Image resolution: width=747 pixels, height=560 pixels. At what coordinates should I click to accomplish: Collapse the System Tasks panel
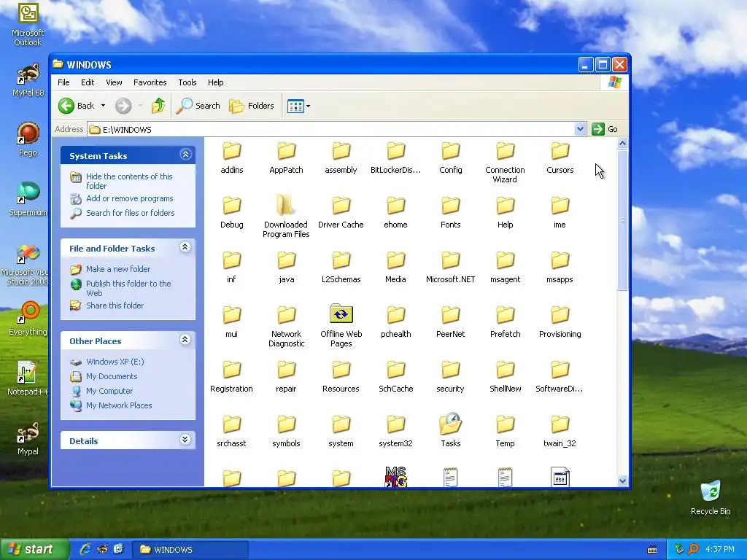pyautogui.click(x=185, y=155)
